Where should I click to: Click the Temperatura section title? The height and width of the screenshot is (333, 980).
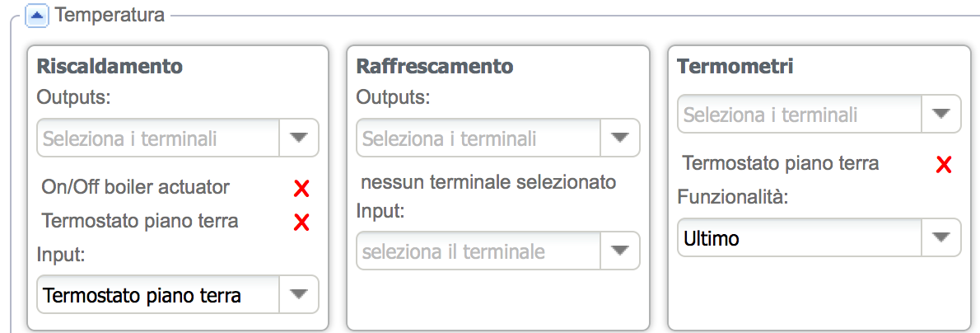110,14
